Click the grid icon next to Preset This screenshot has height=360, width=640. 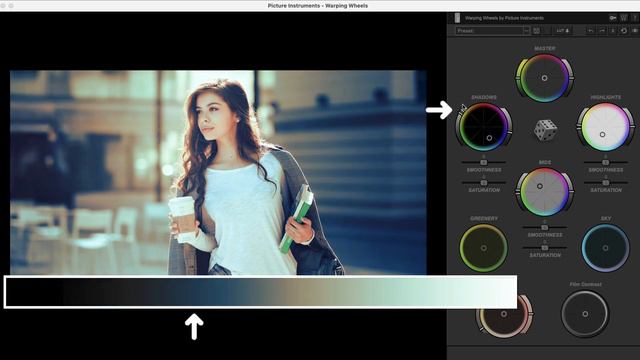coord(536,31)
